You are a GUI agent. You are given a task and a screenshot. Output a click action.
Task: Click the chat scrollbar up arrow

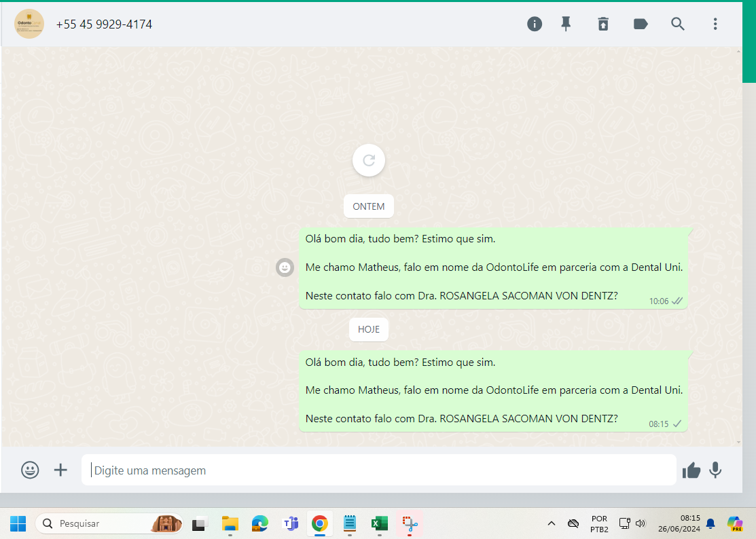pyautogui.click(x=738, y=51)
